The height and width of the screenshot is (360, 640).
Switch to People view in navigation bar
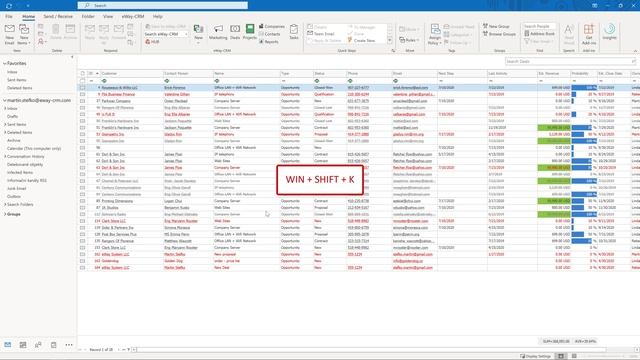point(38,345)
